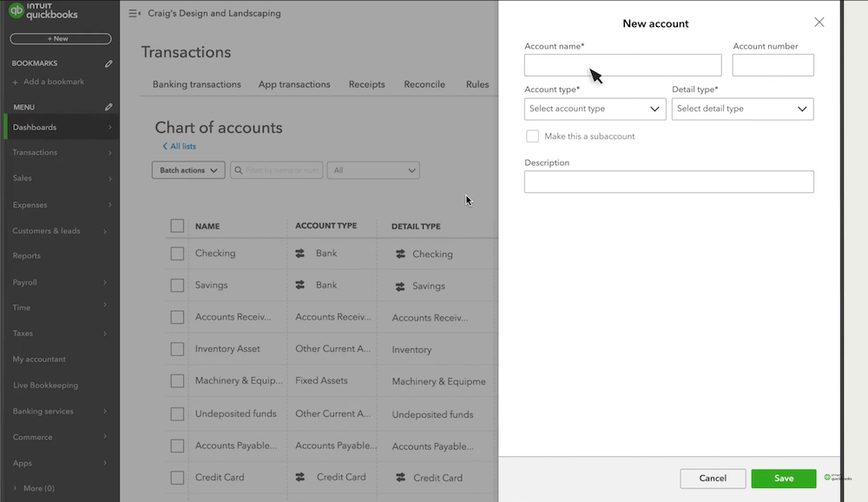The height and width of the screenshot is (502, 868).
Task: Toggle the select-all checkbox in table header
Action: tap(177, 226)
